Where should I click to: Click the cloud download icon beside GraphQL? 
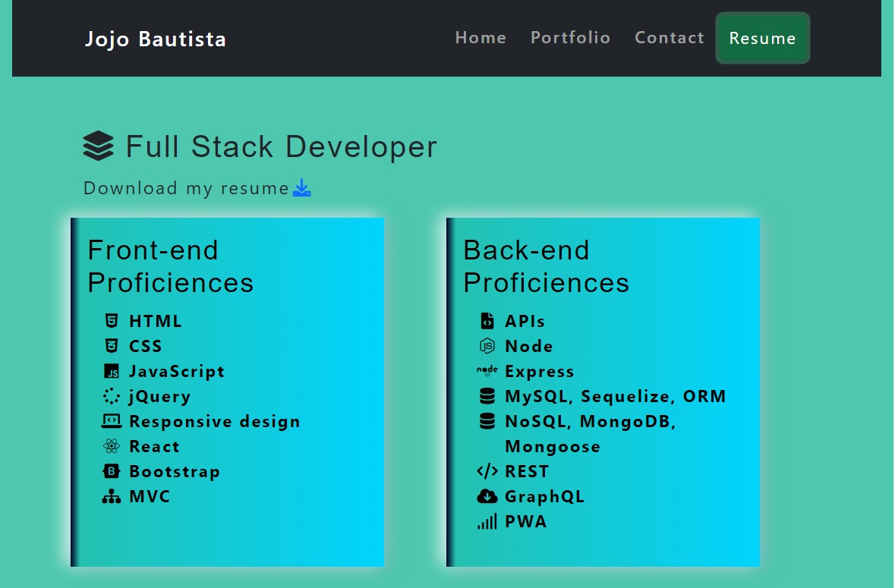click(x=487, y=496)
